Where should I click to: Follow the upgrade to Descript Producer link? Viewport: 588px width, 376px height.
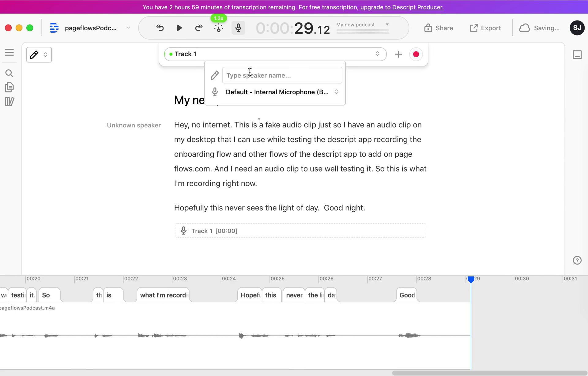402,7
